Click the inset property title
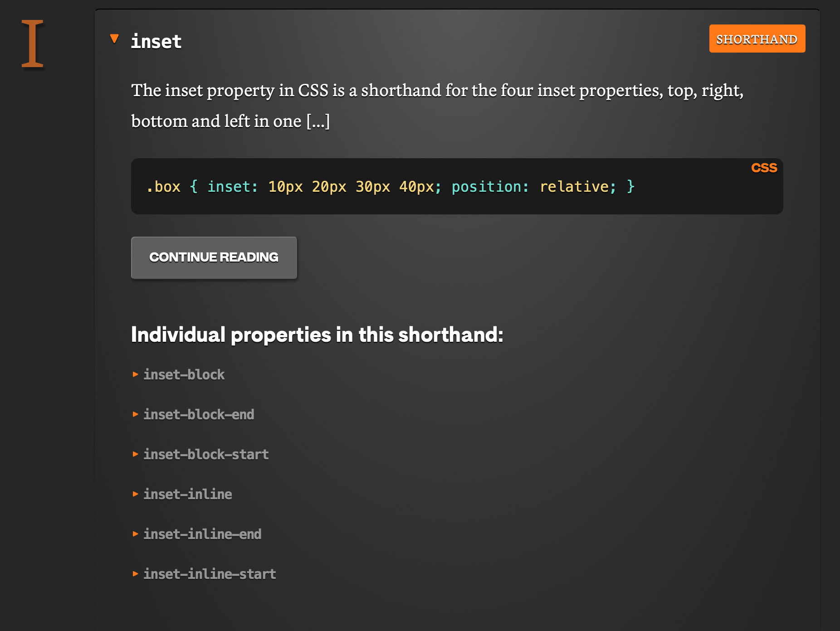This screenshot has height=631, width=840. 156,42
